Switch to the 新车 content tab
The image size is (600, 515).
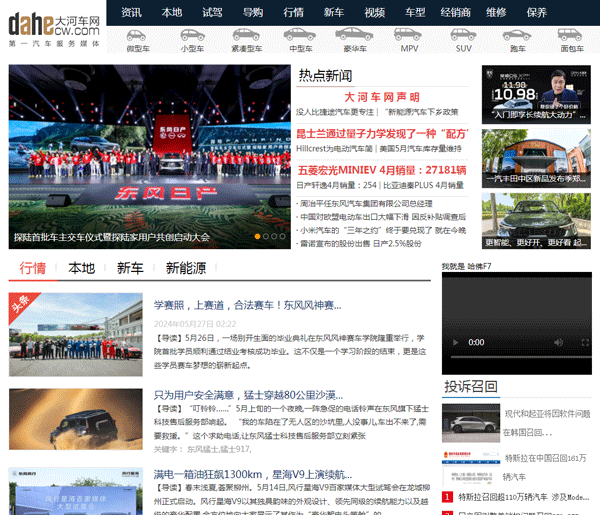click(130, 268)
